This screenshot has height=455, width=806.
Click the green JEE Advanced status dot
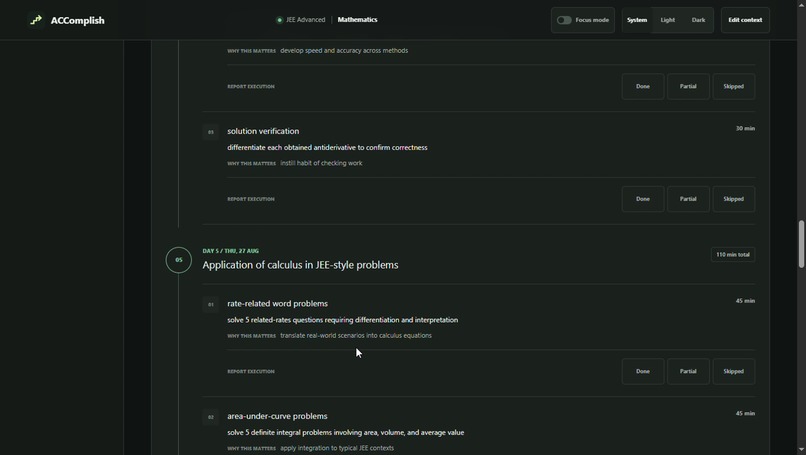click(279, 20)
